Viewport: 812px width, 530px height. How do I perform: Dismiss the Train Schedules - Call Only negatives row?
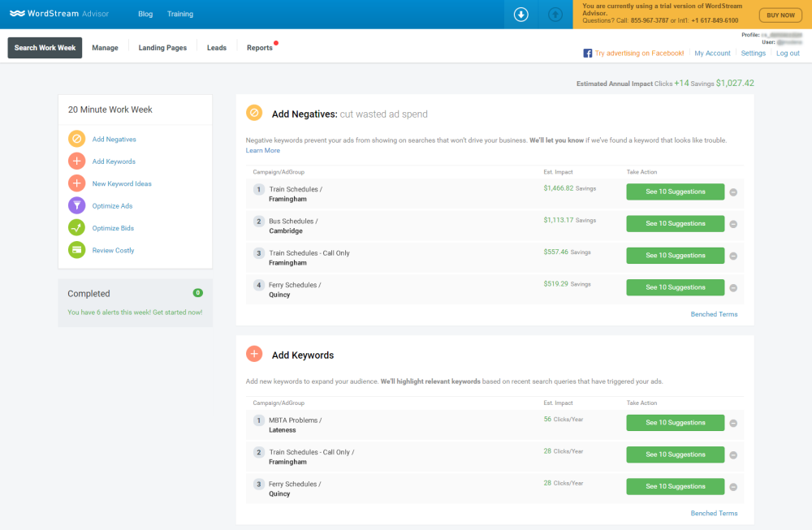(x=733, y=256)
